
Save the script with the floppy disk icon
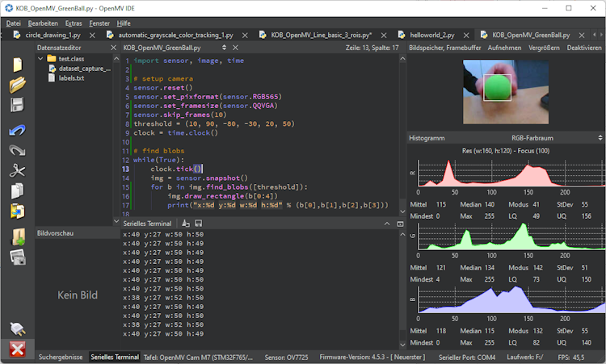(x=17, y=105)
